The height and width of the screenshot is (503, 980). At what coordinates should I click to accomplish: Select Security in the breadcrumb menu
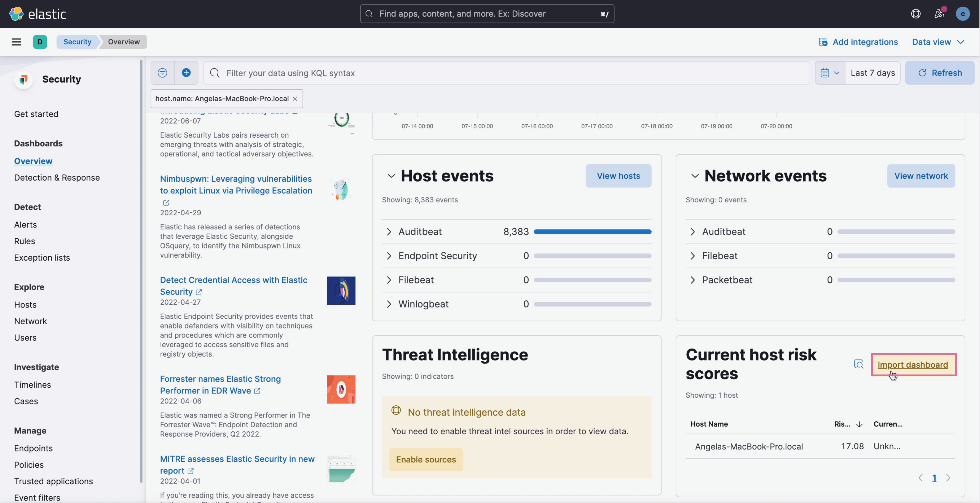(77, 42)
